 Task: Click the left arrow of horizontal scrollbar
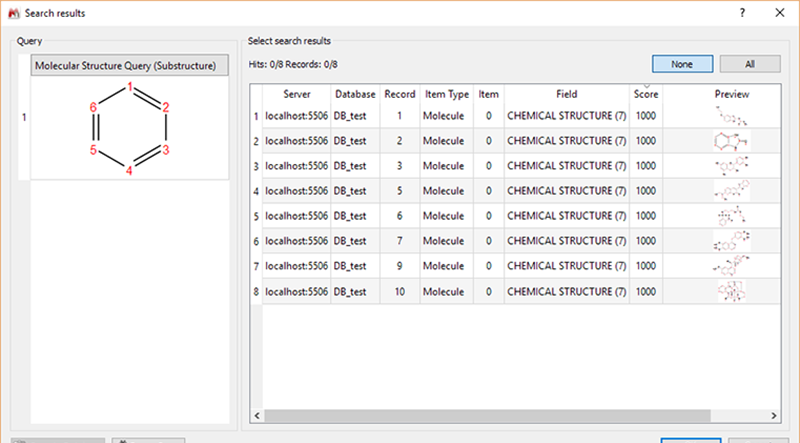pos(257,414)
